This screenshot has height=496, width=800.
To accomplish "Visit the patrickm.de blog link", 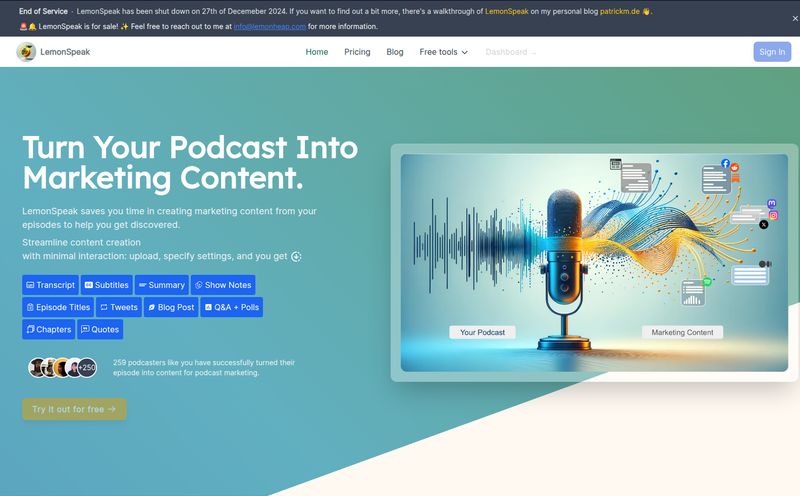I will pos(619,11).
